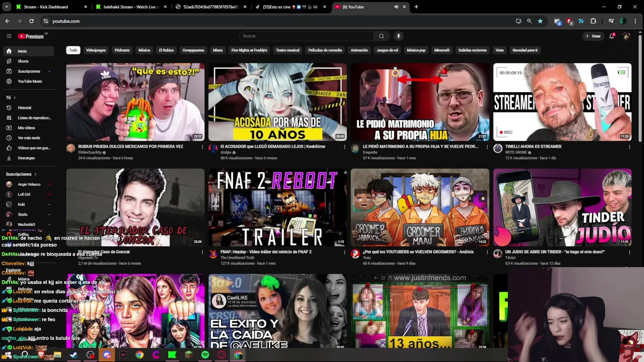This screenshot has width=644, height=362.
Task: Open the YouTube hamburger guide menu
Action: (x=9, y=36)
